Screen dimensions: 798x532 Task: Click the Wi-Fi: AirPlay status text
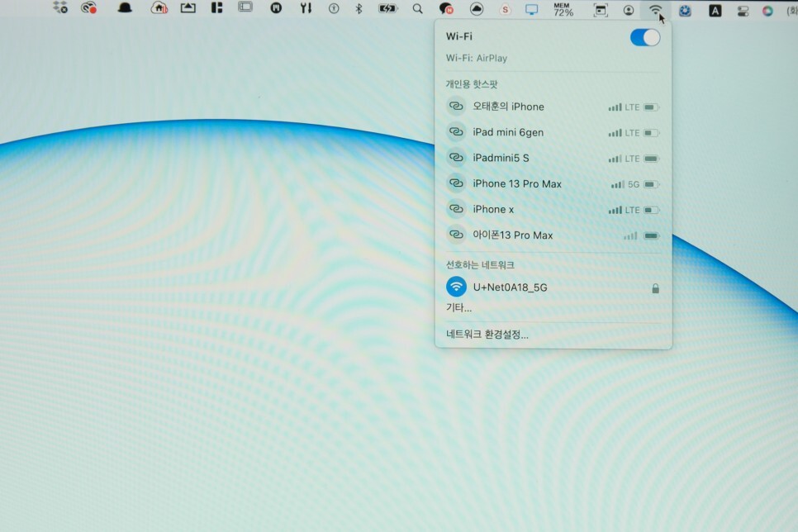(477, 58)
